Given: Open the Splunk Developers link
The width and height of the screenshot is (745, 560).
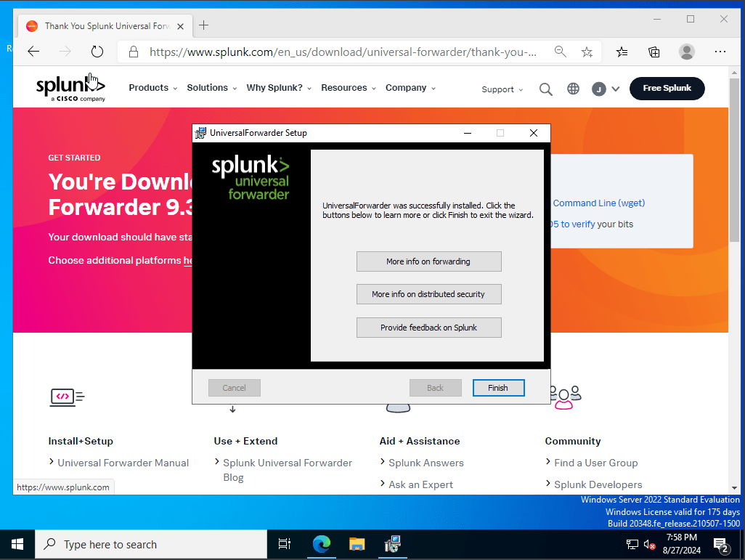Looking at the screenshot, I should click(598, 484).
